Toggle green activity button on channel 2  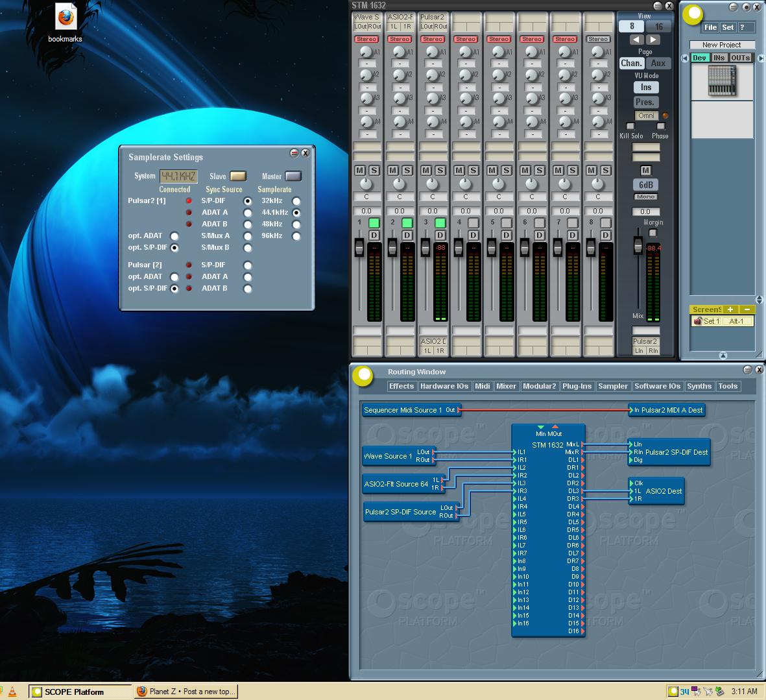(407, 223)
